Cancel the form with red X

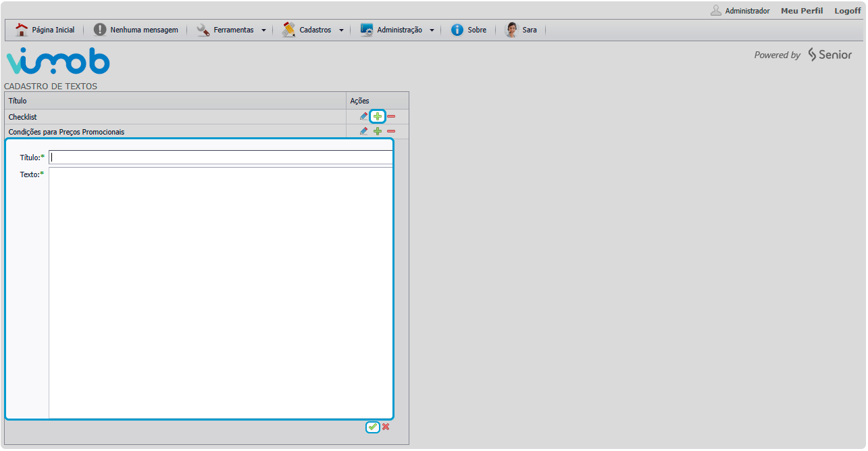(x=386, y=427)
